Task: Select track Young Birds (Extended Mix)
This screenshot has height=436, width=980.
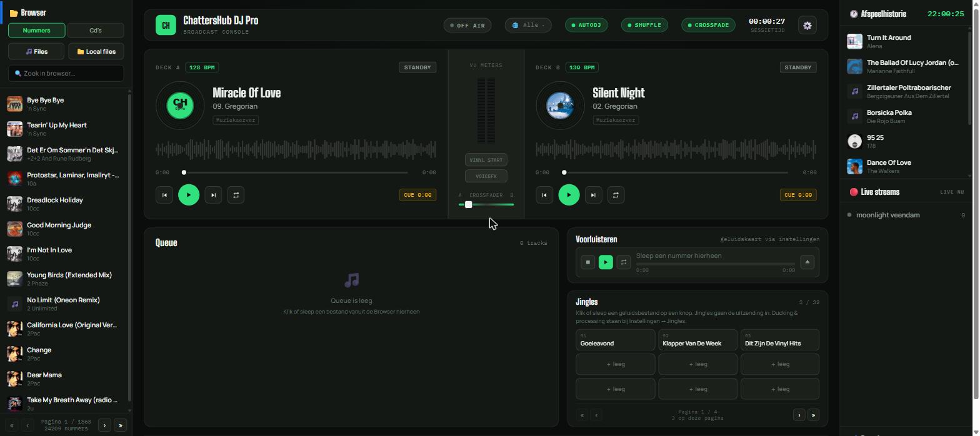Action: coord(66,279)
